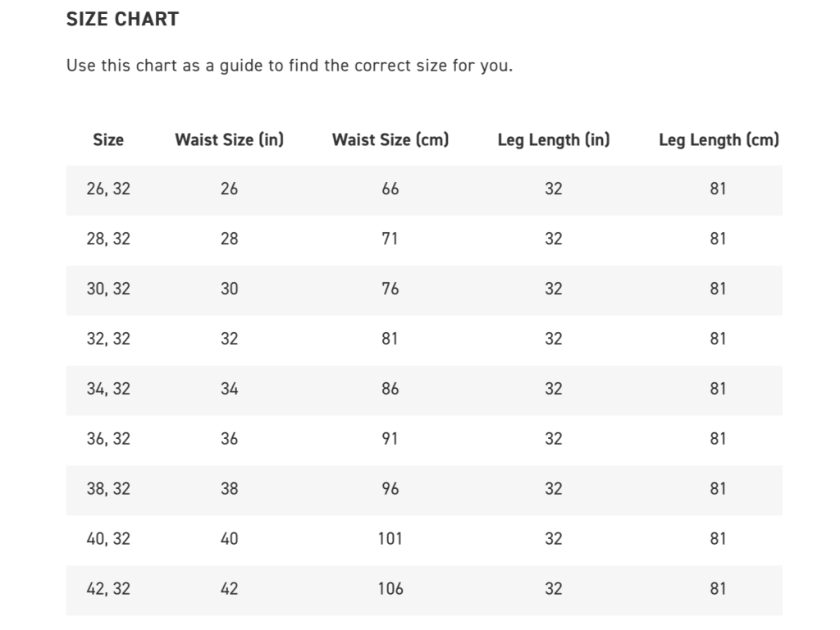Click the Size column header

(108, 139)
